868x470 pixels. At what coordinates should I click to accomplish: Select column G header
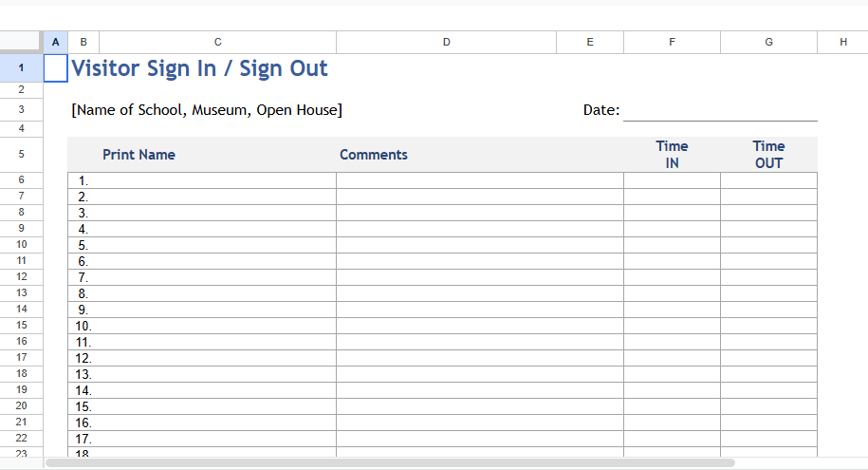768,42
